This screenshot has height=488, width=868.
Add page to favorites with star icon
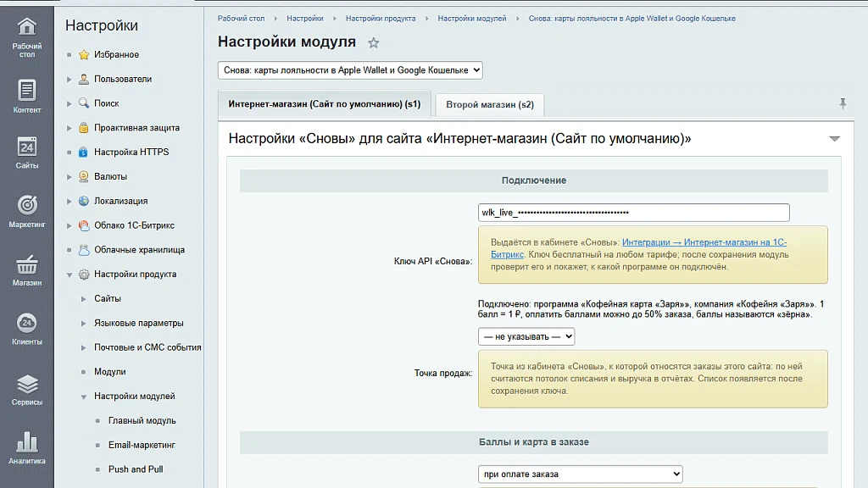click(374, 42)
